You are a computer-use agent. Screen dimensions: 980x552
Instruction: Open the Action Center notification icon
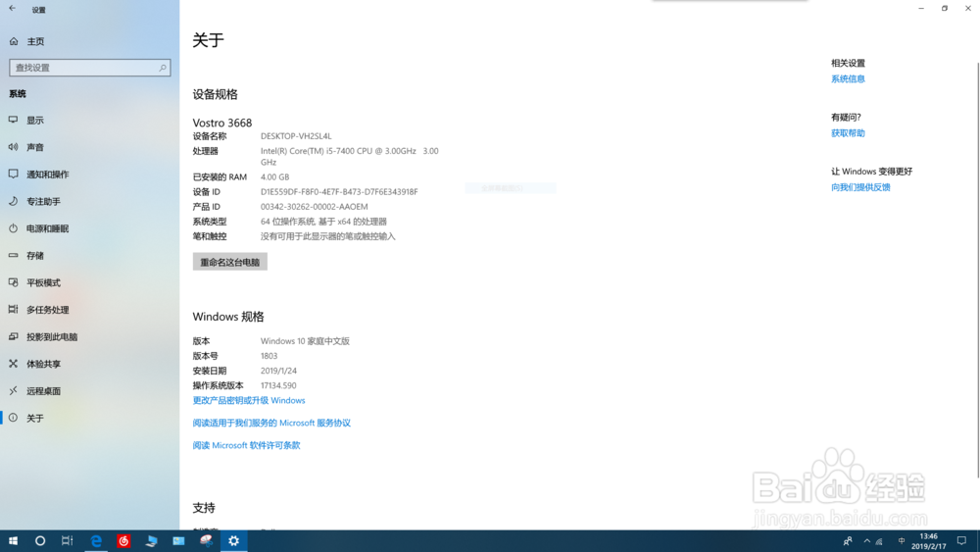pyautogui.click(x=961, y=541)
